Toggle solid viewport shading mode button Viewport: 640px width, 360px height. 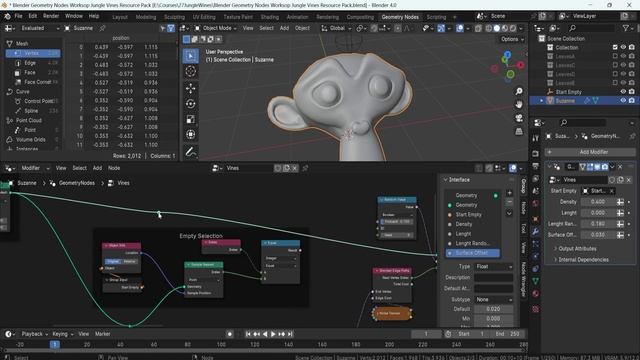(497, 28)
